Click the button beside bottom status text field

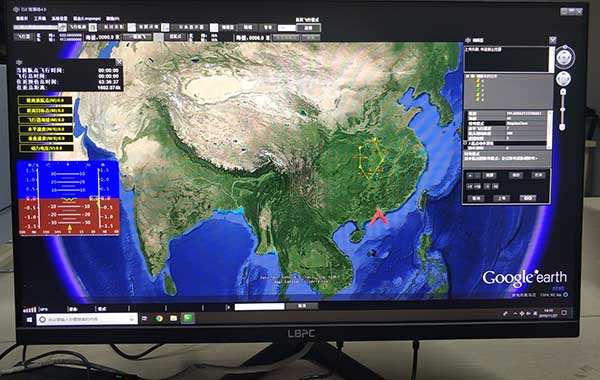[x=302, y=306]
